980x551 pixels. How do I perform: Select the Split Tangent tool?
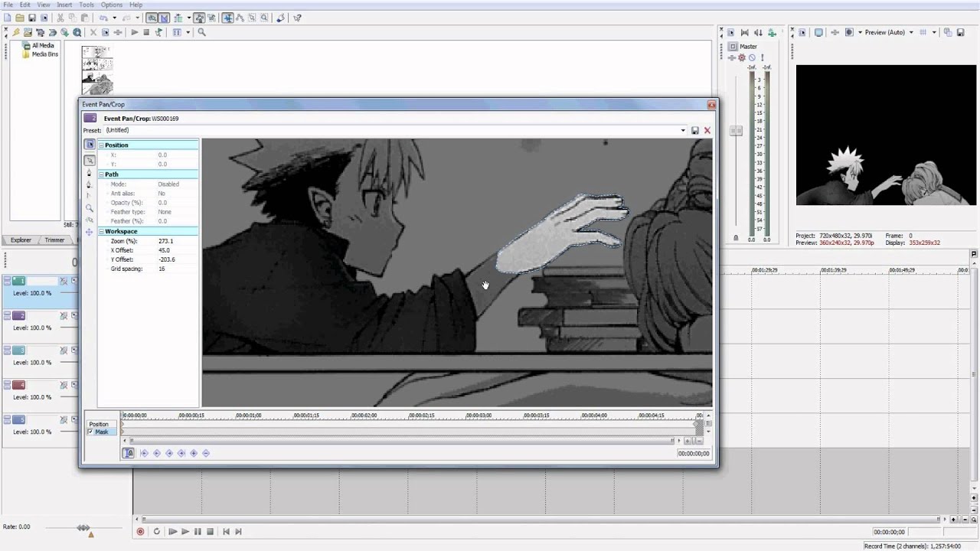coord(89,195)
